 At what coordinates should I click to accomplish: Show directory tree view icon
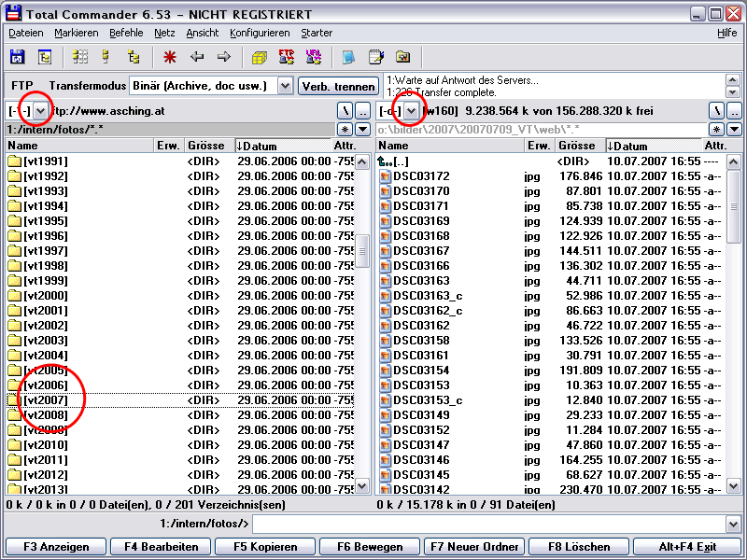click(134, 57)
